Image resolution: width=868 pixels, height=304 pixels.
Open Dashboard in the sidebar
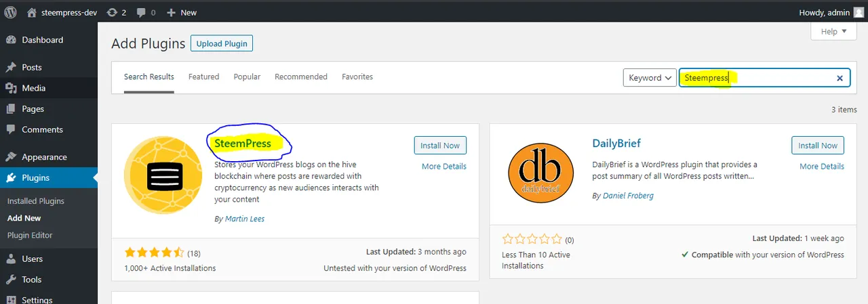tap(49, 40)
